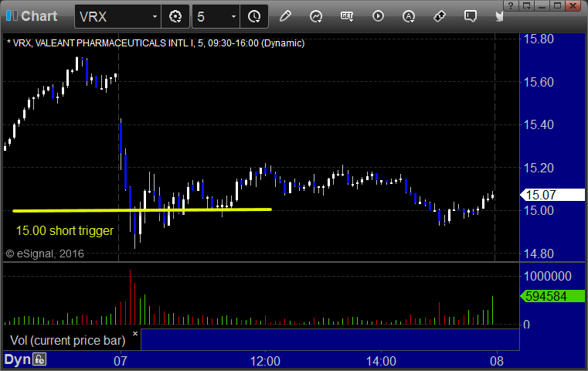
Task: Open the symbol settings gear menu
Action: [x=175, y=16]
